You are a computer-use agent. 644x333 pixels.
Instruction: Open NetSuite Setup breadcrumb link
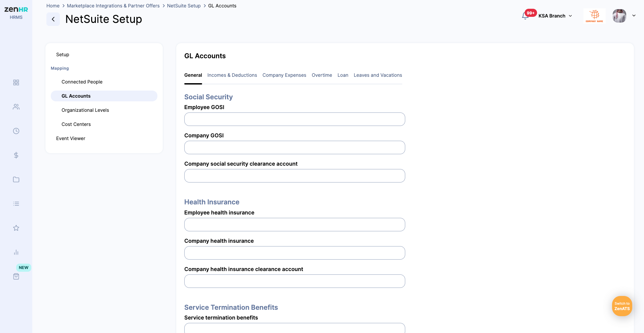(184, 6)
